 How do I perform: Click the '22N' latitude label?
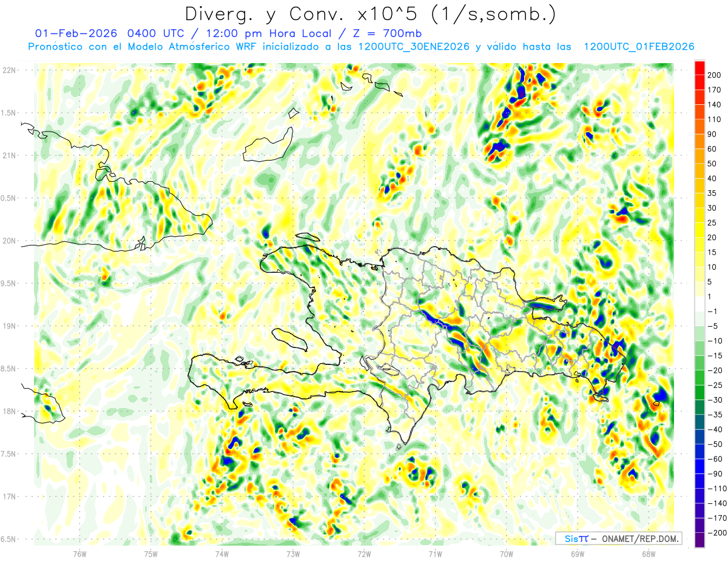click(x=8, y=70)
